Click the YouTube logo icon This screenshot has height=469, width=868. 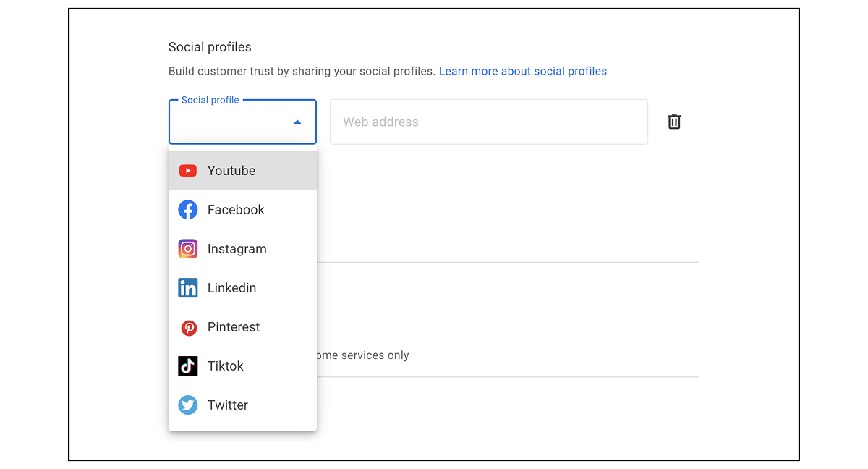[x=188, y=171]
